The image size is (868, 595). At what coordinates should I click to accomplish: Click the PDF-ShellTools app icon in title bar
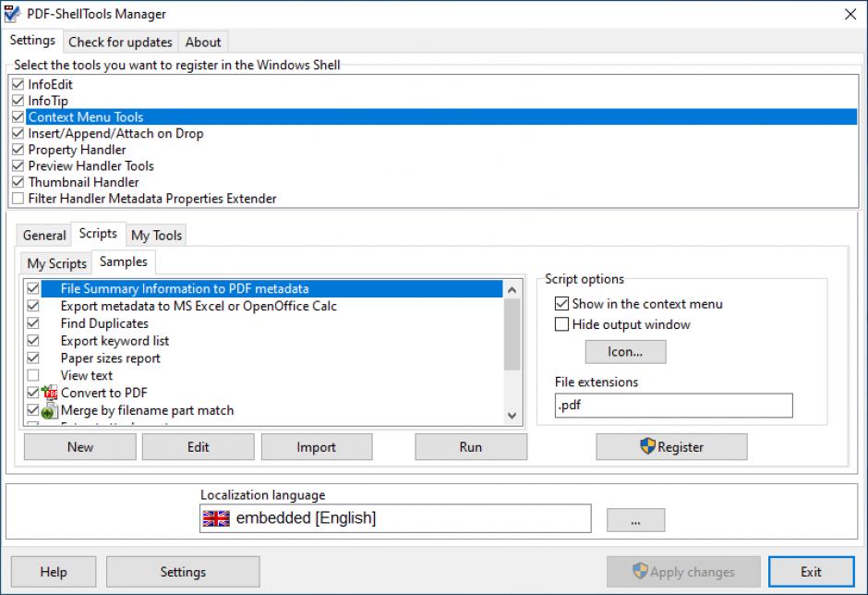[12, 14]
